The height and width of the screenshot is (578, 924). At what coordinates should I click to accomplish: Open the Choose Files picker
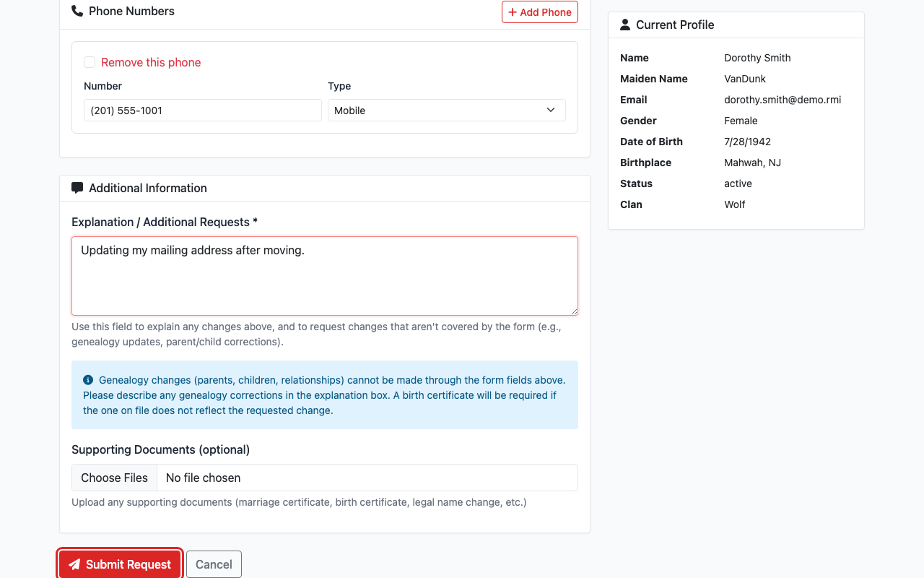click(114, 478)
